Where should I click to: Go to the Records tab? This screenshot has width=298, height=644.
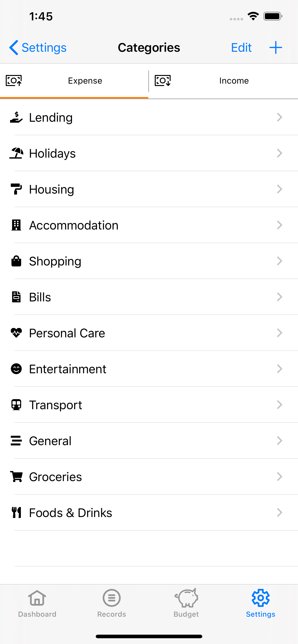click(x=112, y=603)
